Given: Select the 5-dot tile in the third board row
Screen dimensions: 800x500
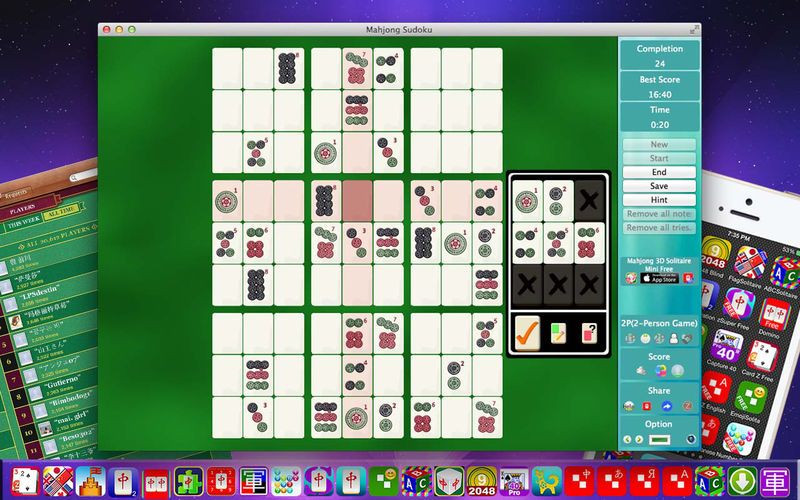Looking at the screenshot, I should pos(258,153).
